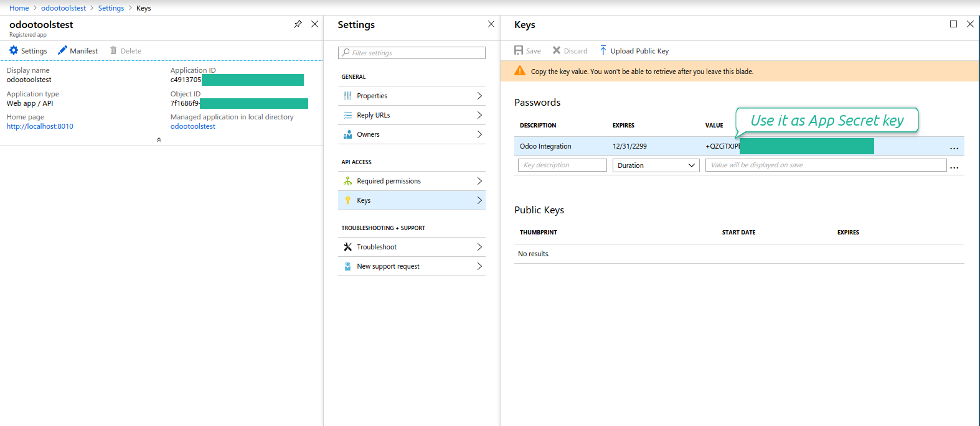Click the Required permissions icon
The height and width of the screenshot is (426, 980).
point(347,181)
